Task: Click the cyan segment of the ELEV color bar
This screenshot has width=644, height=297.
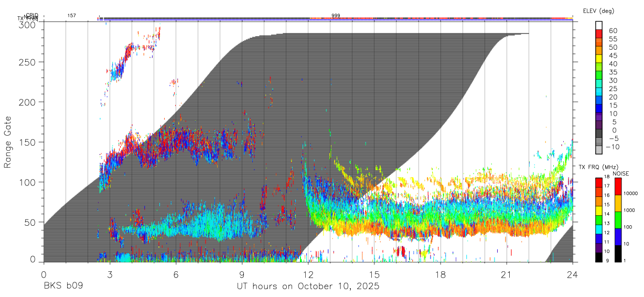Action: click(x=599, y=92)
